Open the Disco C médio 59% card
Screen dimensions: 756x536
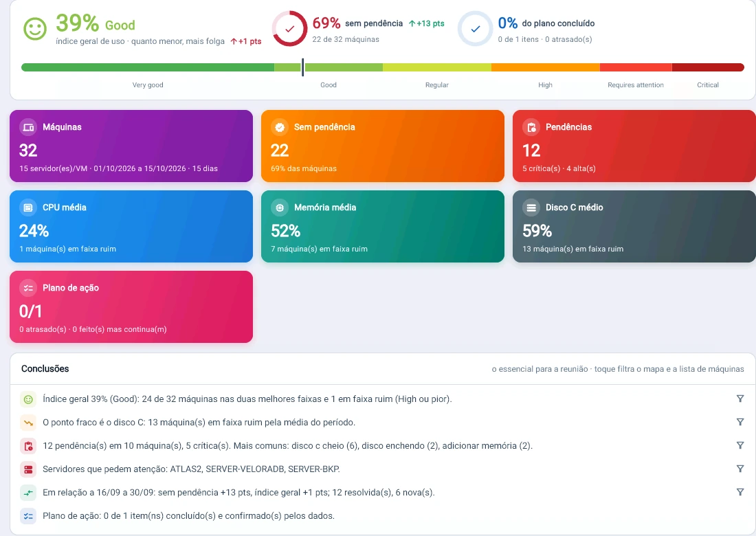coord(634,227)
